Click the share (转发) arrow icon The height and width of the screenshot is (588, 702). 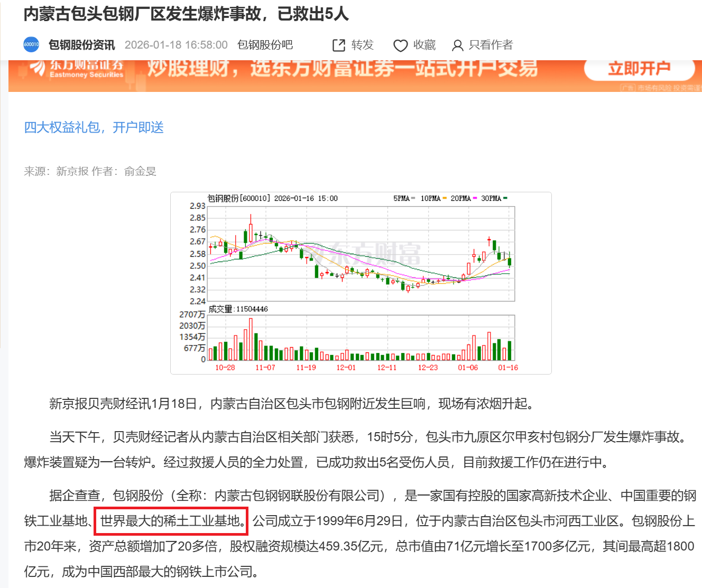(x=338, y=45)
